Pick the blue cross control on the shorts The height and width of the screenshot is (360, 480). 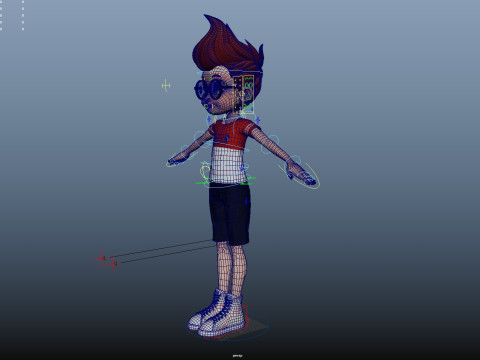tap(246, 201)
